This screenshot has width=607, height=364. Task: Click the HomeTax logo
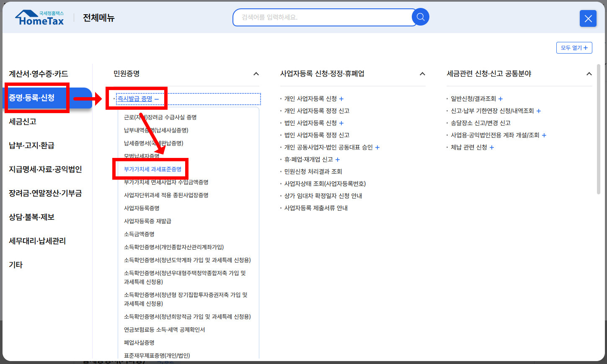(x=39, y=17)
